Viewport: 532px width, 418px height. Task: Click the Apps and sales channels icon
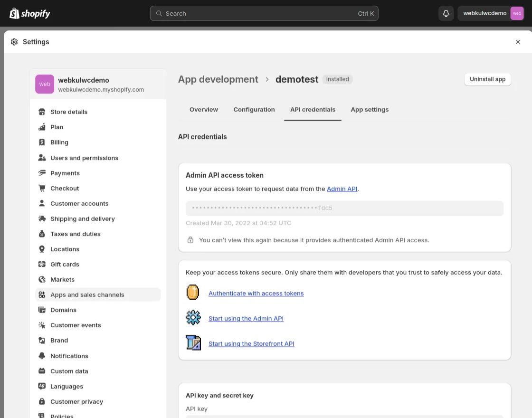pos(42,294)
